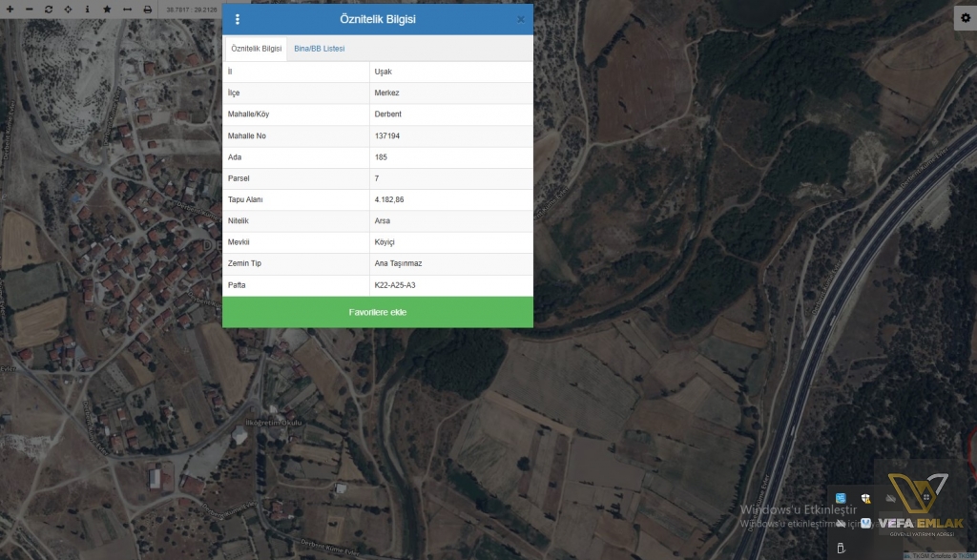Close the Öznitelik Bilgisi dialog
This screenshot has height=560, width=977.
[x=521, y=19]
